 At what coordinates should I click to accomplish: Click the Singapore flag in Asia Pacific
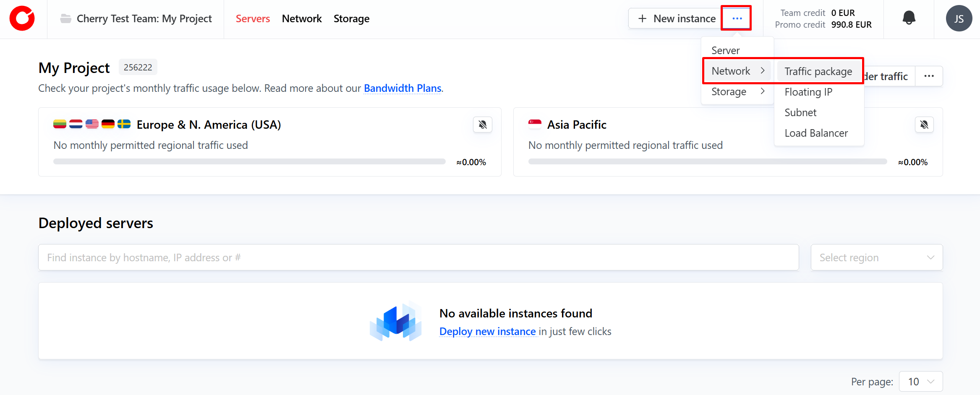[x=535, y=125]
